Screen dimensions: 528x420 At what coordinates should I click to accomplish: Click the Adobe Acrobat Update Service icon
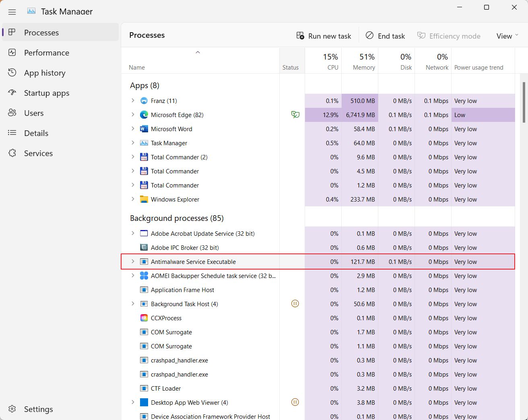[144, 233]
